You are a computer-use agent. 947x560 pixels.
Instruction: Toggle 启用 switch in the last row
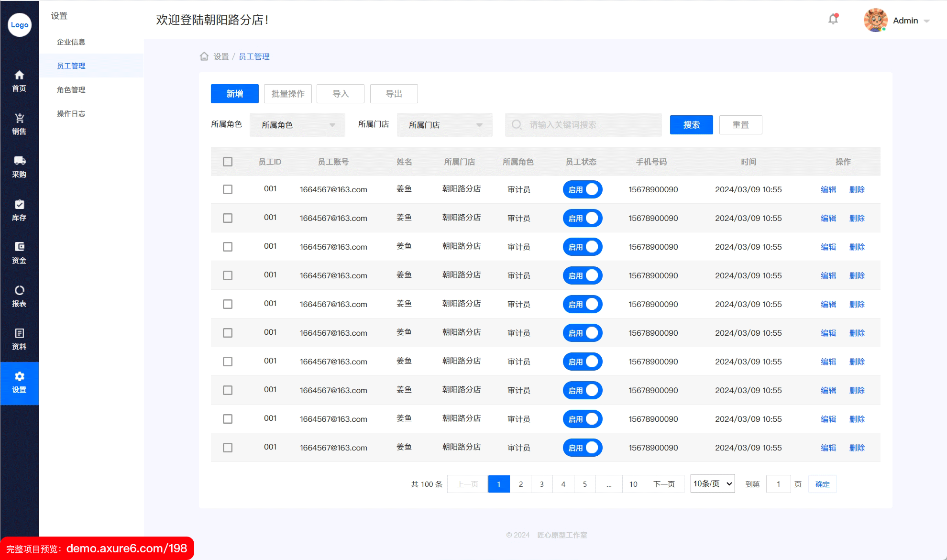pos(583,448)
